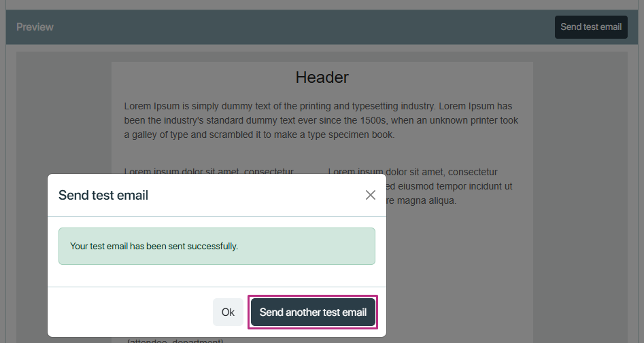This screenshot has height=343, width=644.
Task: Click right column "Lorem ipsum dolor sit amet" text
Action: 413,172
